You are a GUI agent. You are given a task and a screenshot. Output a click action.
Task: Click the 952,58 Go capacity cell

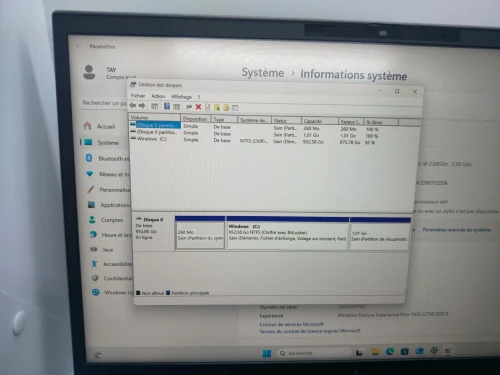(313, 142)
